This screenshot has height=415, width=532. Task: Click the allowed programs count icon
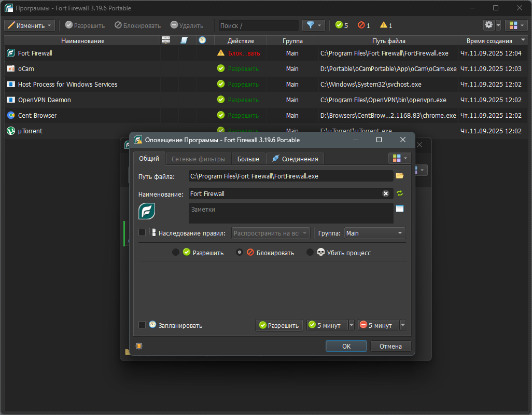tap(339, 25)
